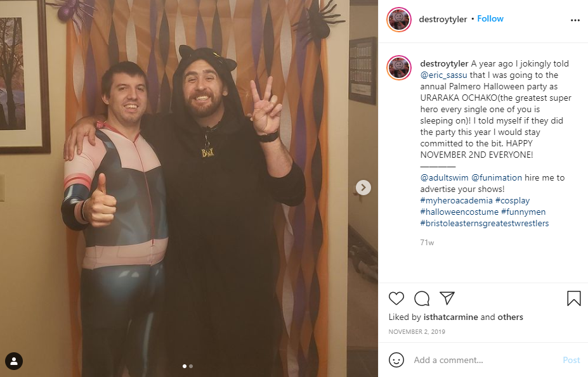The image size is (588, 377).
Task: Open the destroytyler username in the header
Action: [443, 19]
